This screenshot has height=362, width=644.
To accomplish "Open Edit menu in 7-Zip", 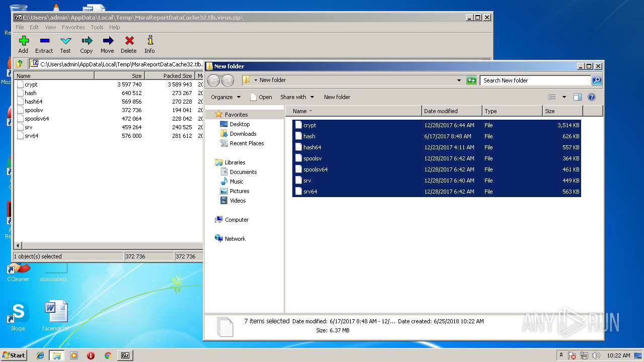I will click(34, 27).
